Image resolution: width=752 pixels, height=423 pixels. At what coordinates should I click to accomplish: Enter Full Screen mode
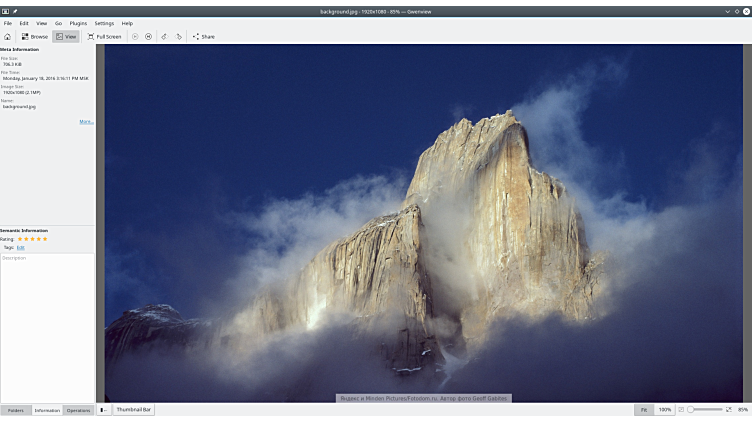pos(104,36)
